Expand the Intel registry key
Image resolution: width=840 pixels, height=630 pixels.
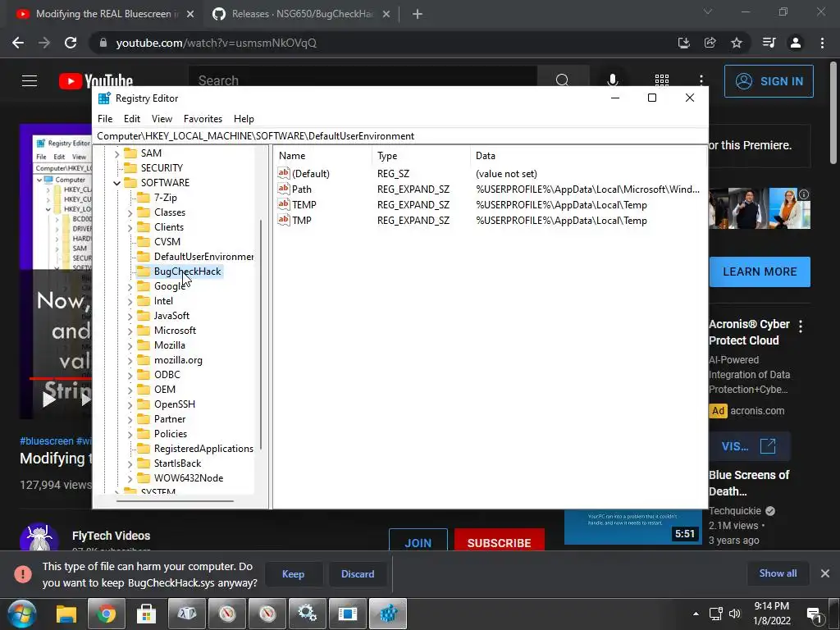coord(130,302)
